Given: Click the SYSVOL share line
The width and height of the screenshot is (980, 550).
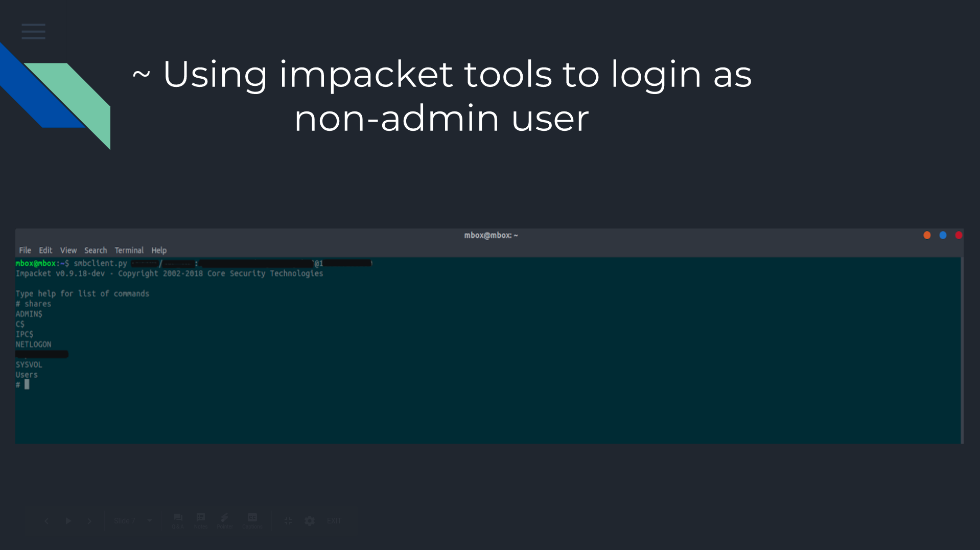Looking at the screenshot, I should [x=29, y=364].
